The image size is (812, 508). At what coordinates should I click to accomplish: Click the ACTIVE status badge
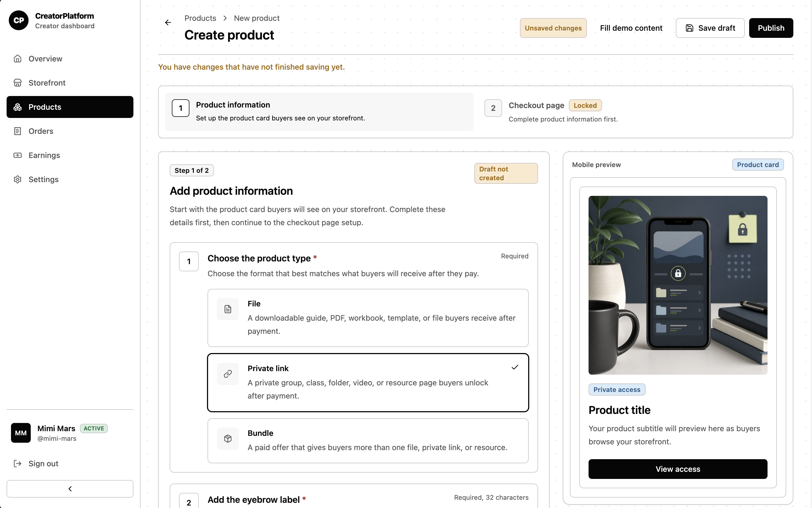point(94,428)
